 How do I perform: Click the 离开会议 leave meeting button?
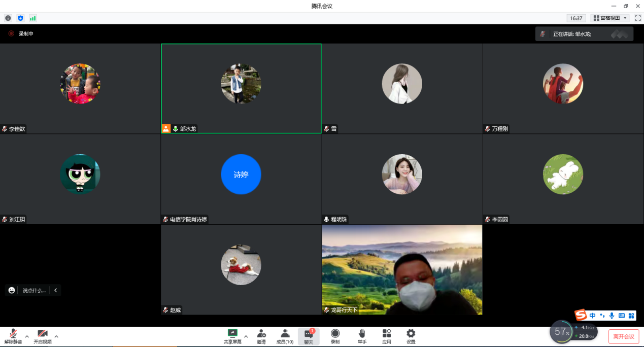[624, 336]
